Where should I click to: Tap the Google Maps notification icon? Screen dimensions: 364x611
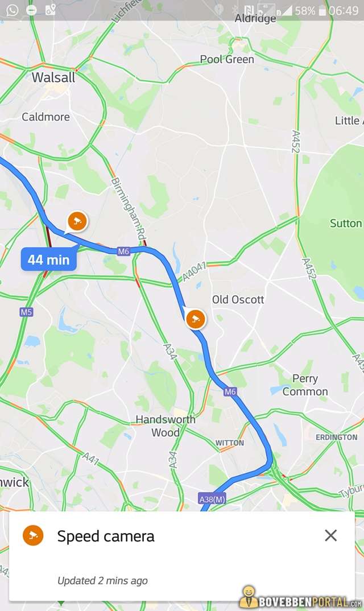tap(50, 10)
